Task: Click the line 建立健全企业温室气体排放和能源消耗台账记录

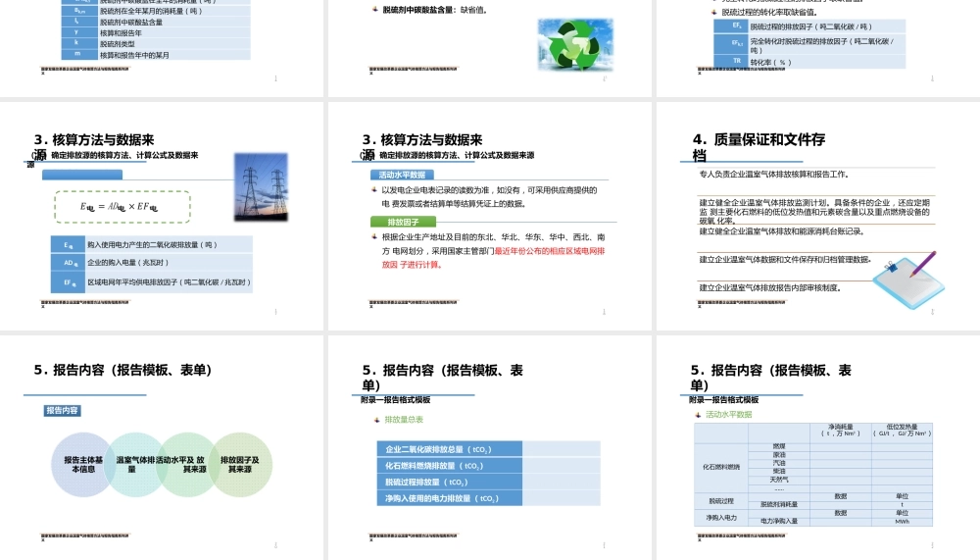Action: coord(781,230)
